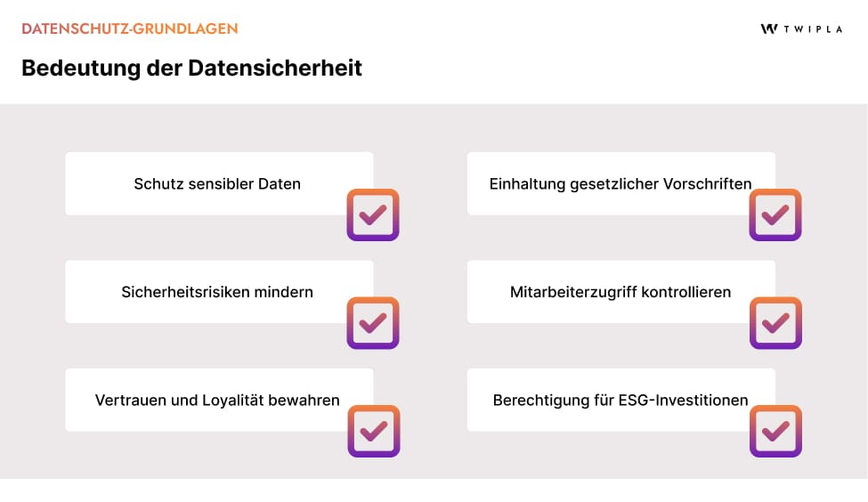The height and width of the screenshot is (502, 868).
Task: Check the Vertrauen und Loyalität bewahren box
Action: [x=373, y=431]
